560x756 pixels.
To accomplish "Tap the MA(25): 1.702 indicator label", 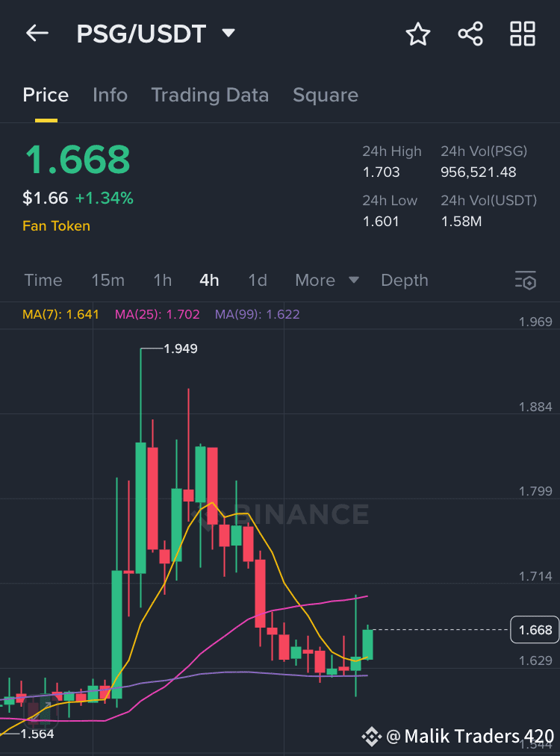I will (x=158, y=314).
